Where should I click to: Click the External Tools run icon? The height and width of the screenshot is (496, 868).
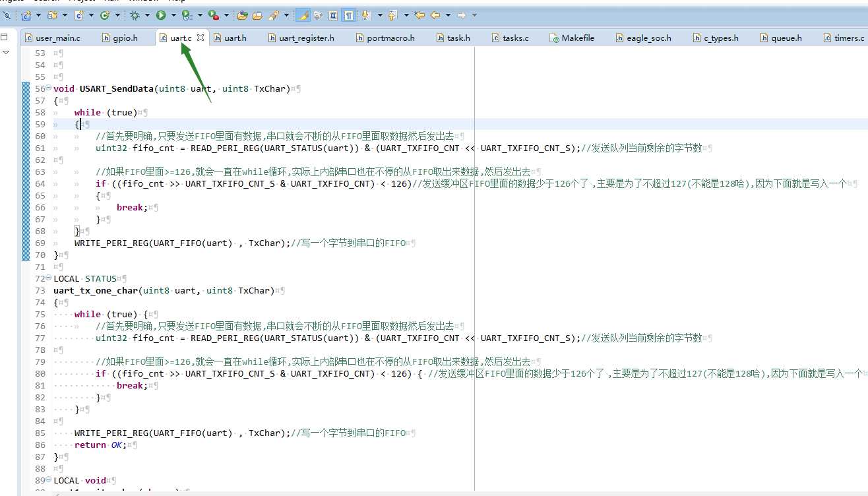tap(213, 15)
